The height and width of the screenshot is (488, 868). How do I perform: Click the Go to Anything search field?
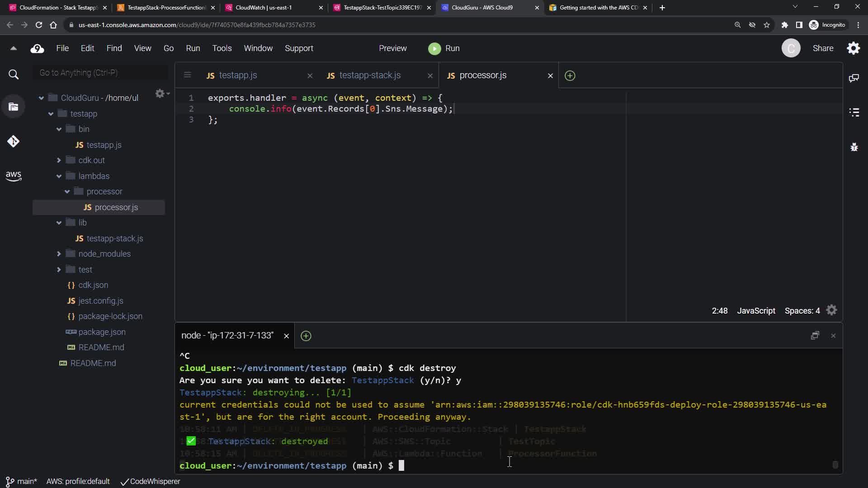pyautogui.click(x=100, y=73)
